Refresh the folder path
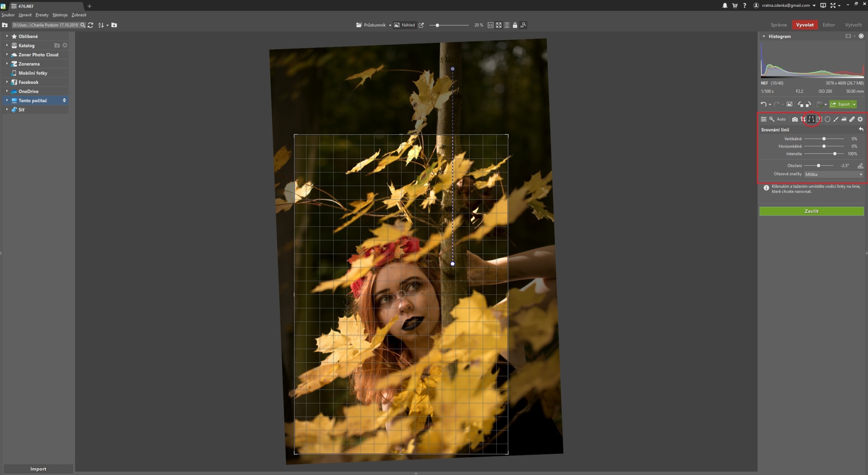Screen dimensions: 868x475 (90, 25)
